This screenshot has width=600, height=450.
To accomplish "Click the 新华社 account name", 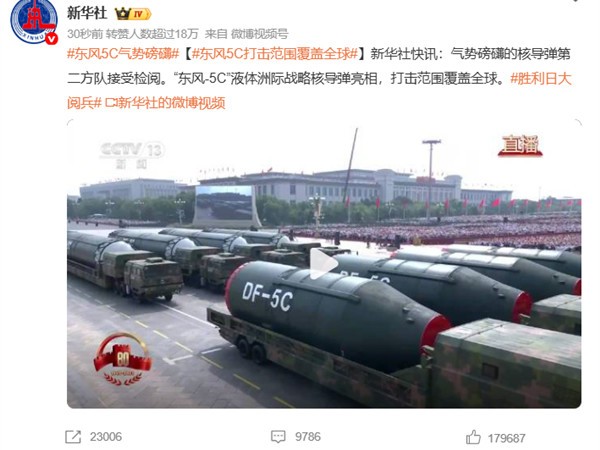I will point(87,13).
